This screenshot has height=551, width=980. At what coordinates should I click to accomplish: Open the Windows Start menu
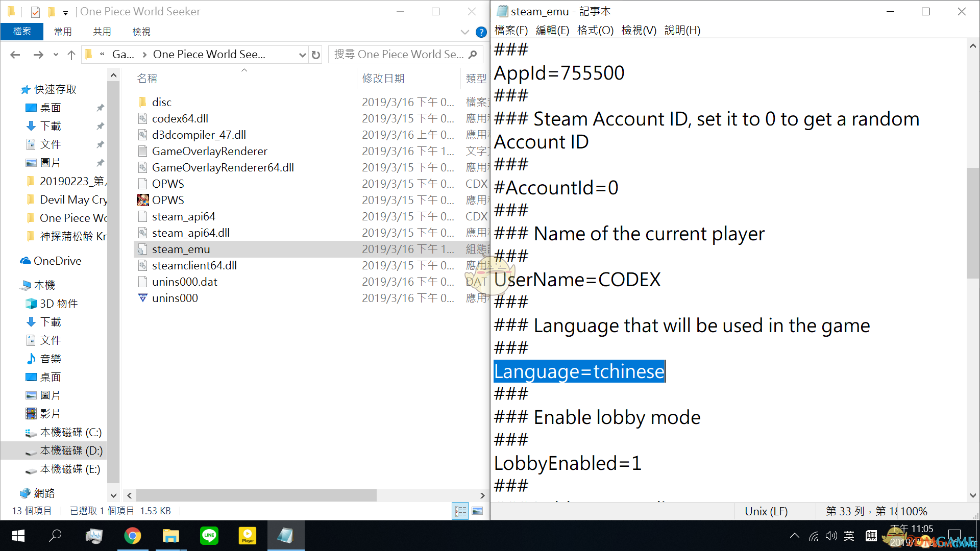point(18,536)
